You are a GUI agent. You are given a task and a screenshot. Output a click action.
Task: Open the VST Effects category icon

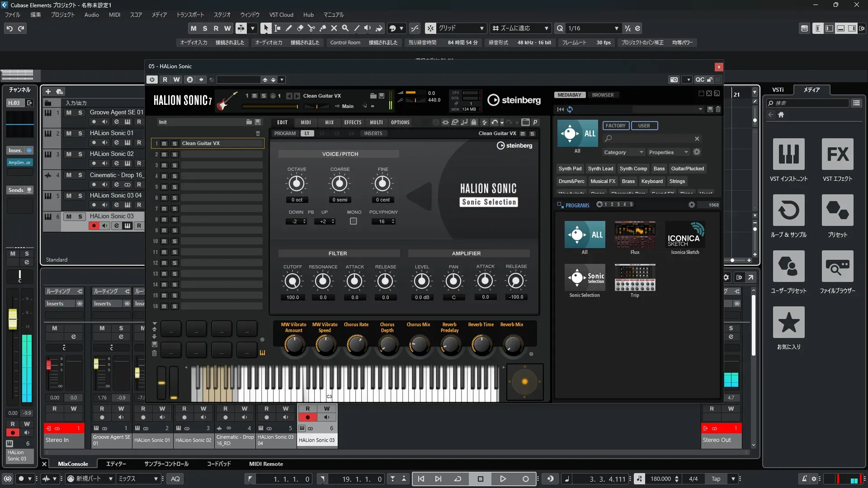[x=837, y=155]
